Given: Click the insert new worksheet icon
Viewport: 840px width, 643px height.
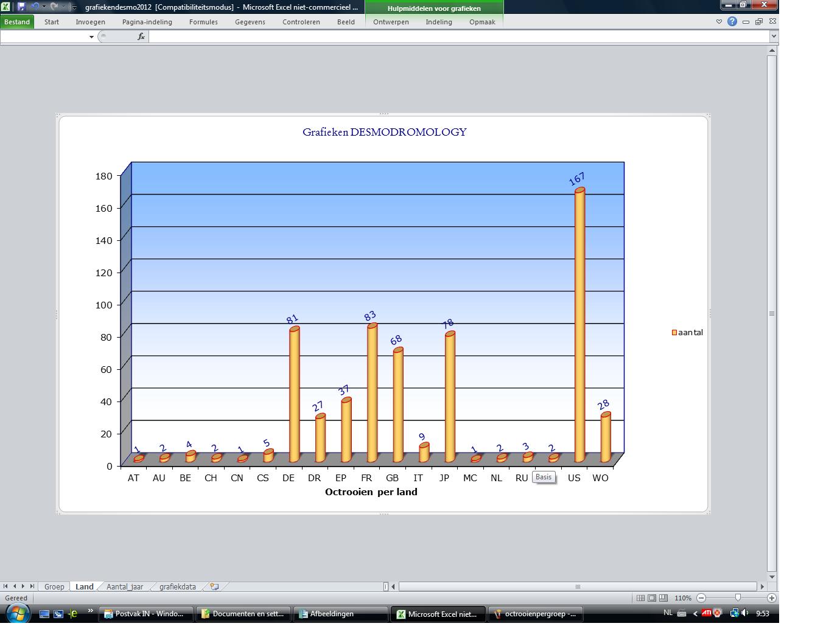Looking at the screenshot, I should [x=214, y=586].
